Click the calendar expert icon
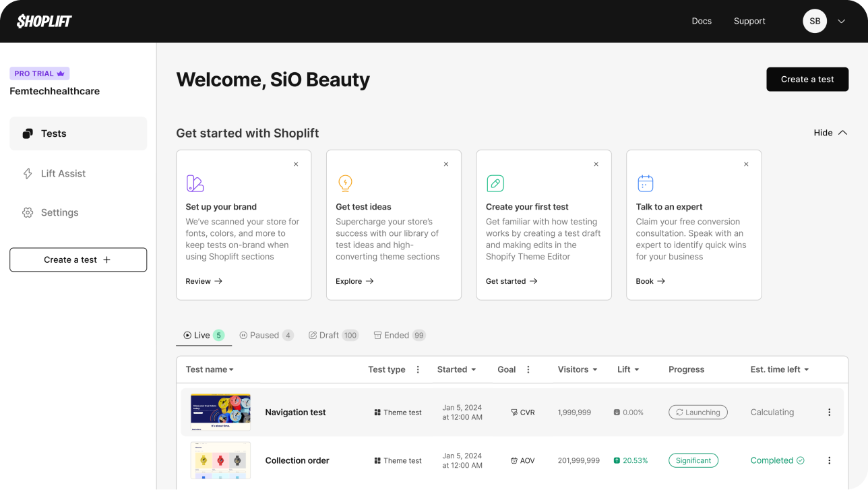The height and width of the screenshot is (490, 868). point(645,183)
